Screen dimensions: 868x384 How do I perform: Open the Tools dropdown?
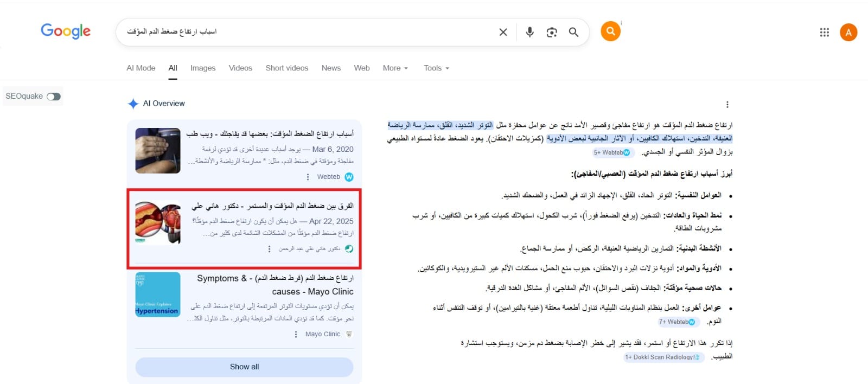point(436,68)
